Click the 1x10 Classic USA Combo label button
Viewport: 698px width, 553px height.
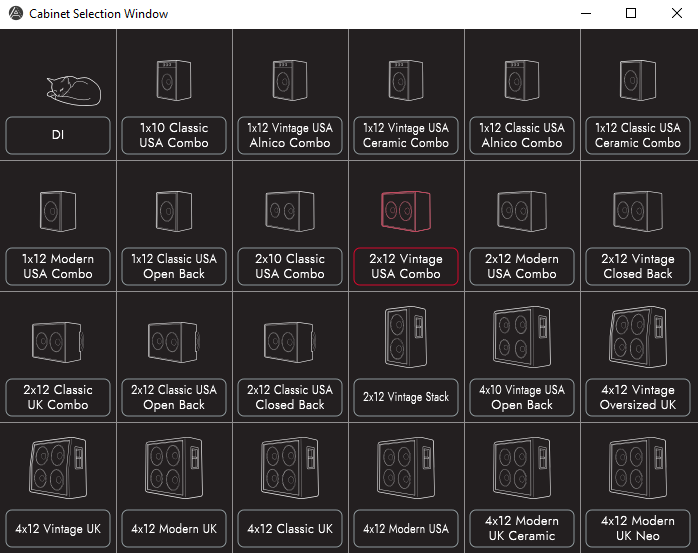tap(174, 135)
